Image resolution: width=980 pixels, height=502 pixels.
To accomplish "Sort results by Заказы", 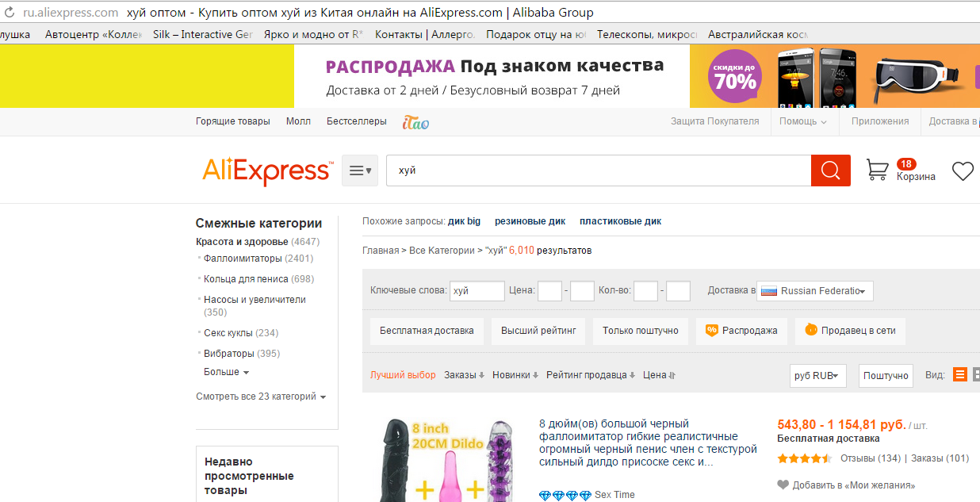I will coord(464,375).
